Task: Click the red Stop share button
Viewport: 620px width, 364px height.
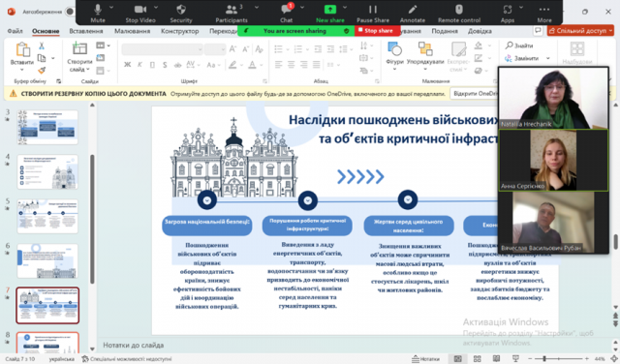Action: click(377, 30)
